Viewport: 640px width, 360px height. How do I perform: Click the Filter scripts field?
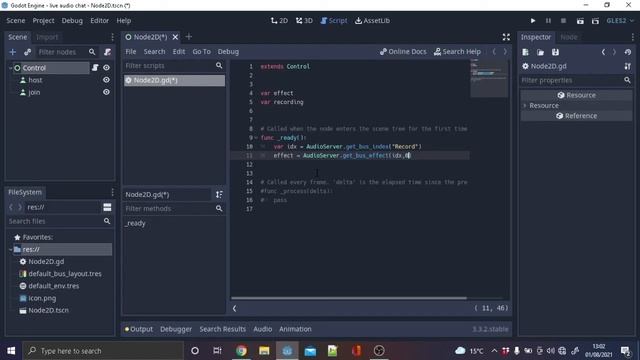pos(174,66)
